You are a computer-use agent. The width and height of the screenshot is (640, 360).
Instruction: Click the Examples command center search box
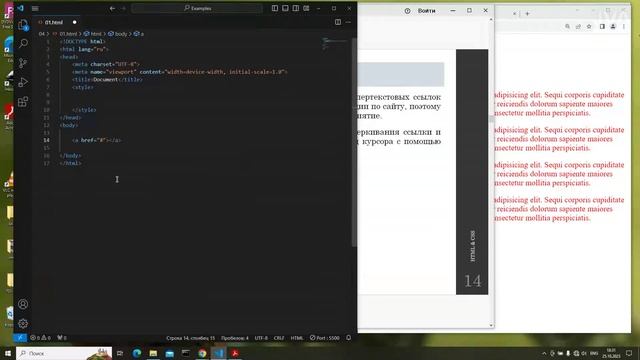point(197,8)
